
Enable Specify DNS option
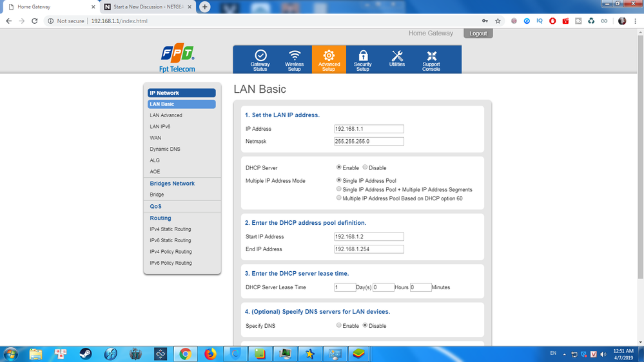[x=339, y=326]
